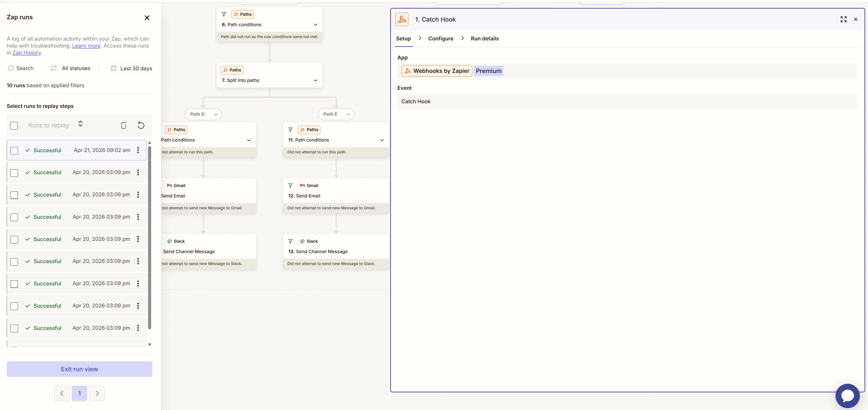The height and width of the screenshot is (410, 868).
Task: Click the filter icon on step 13 Slack
Action: pos(290,241)
